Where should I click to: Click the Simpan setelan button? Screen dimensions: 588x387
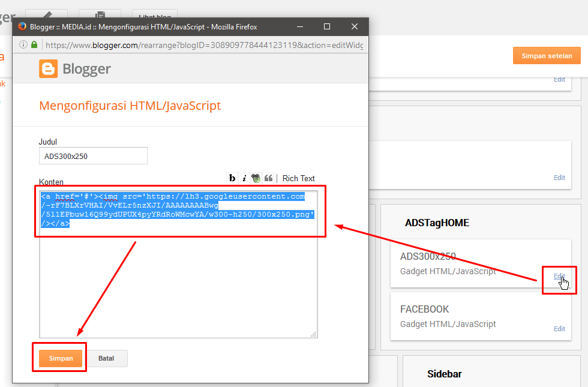547,56
